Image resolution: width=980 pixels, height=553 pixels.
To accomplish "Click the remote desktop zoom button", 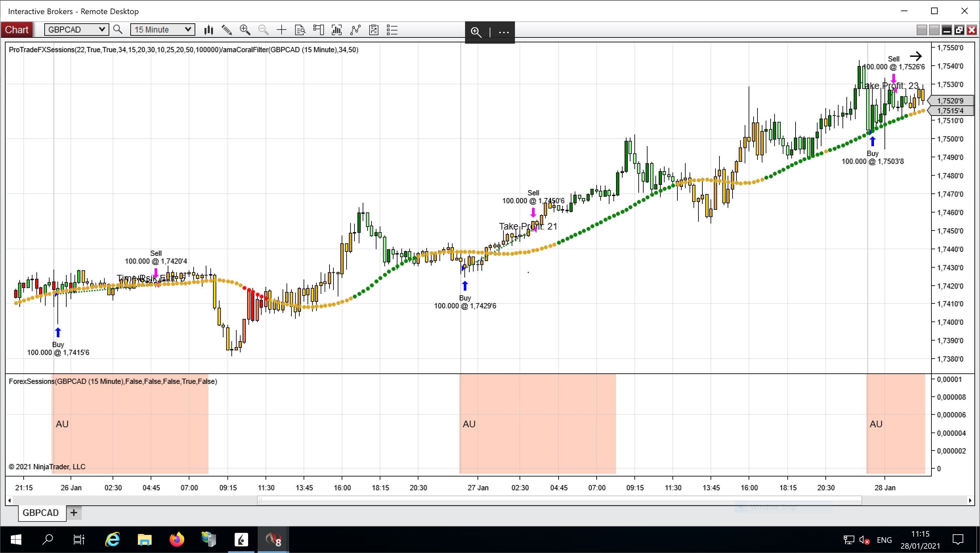I will (x=476, y=33).
